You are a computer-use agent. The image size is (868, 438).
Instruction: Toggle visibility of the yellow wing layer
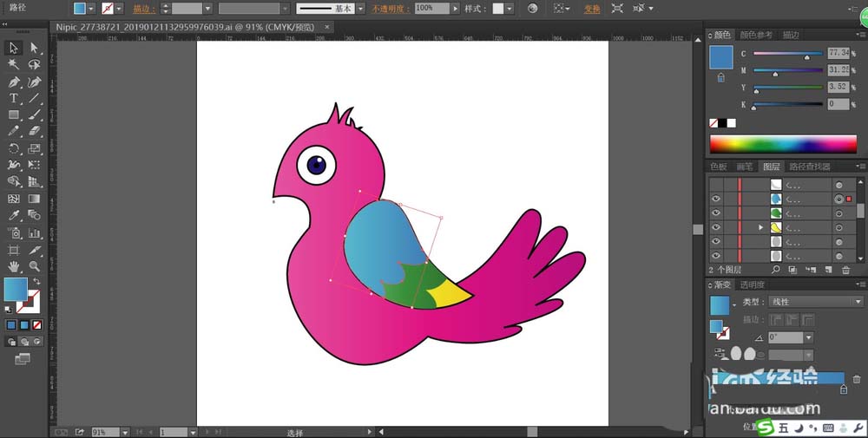[x=716, y=227]
